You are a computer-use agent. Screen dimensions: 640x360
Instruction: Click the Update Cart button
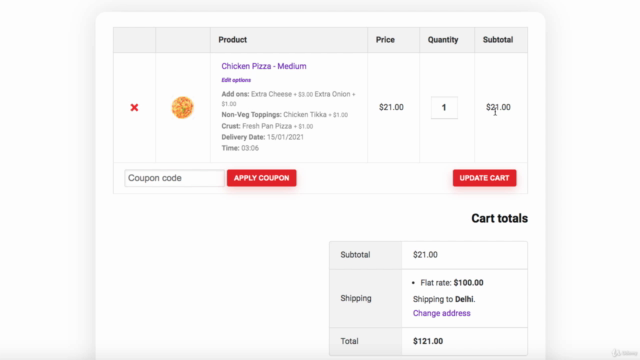click(484, 178)
